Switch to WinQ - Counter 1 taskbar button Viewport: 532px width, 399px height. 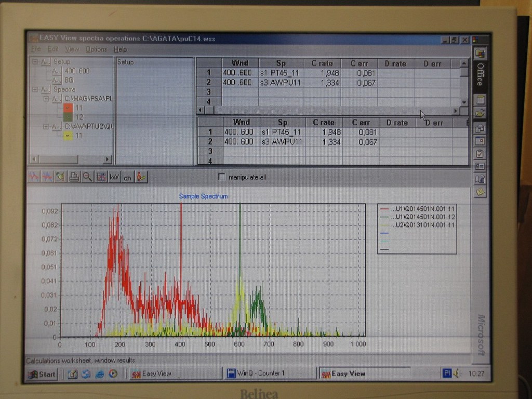(x=270, y=373)
